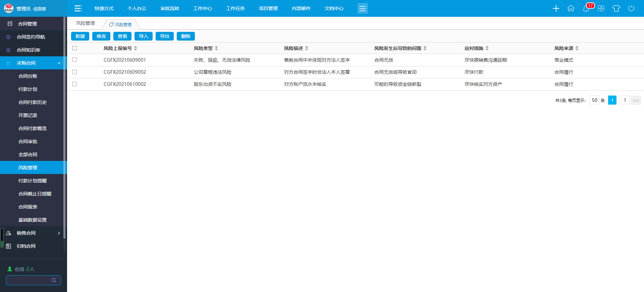Open the home page icon
The image size is (644, 292).
coord(571,8)
